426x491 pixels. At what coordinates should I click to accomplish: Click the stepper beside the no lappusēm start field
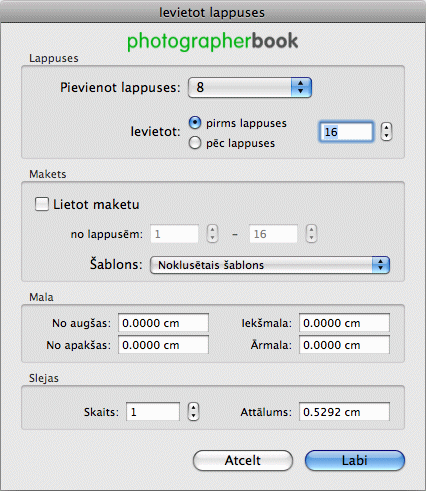tap(212, 233)
